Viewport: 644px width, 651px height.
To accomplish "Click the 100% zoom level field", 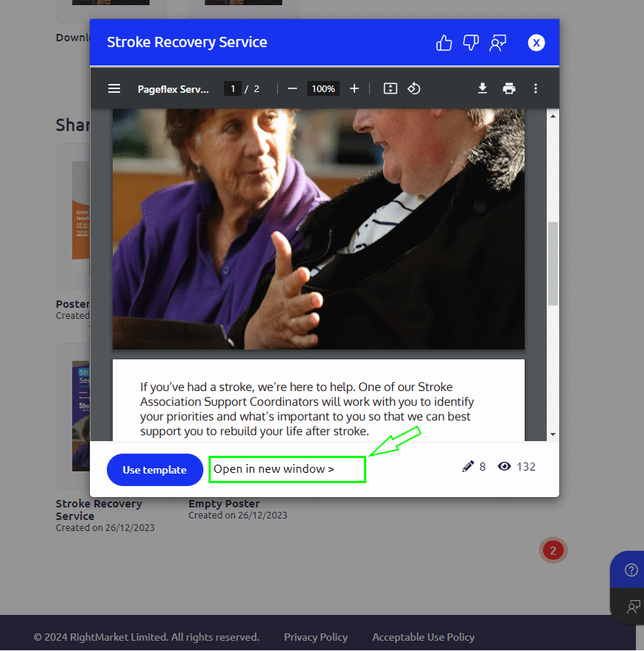I will click(323, 88).
